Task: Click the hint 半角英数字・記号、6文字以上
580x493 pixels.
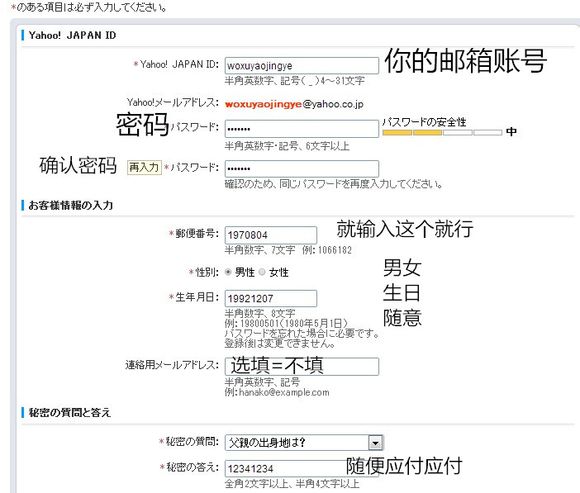Action: tap(287, 146)
